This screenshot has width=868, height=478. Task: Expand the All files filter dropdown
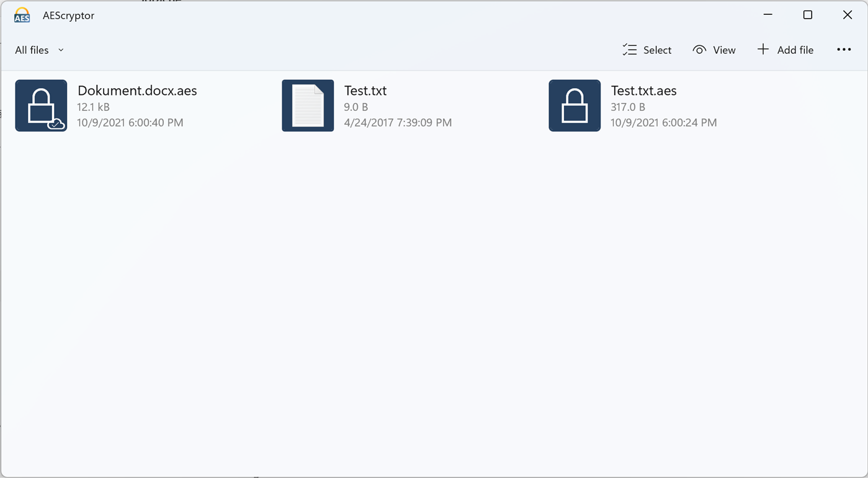point(38,50)
